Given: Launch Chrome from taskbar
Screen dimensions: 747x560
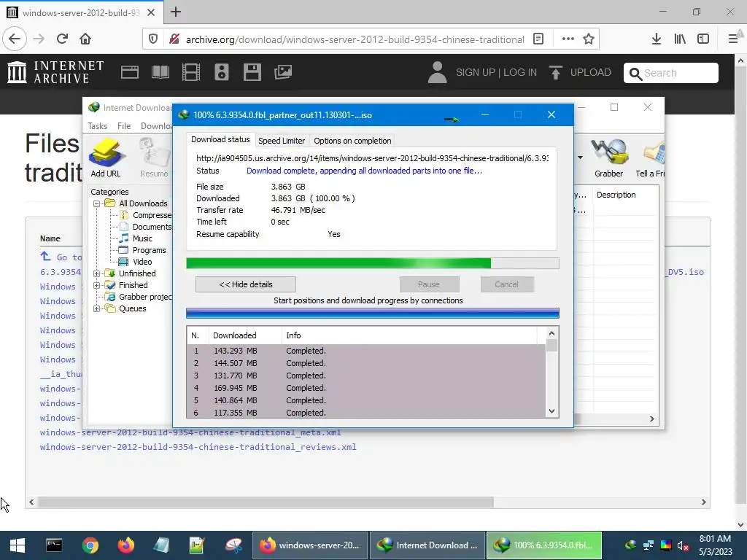Looking at the screenshot, I should coord(90,545).
